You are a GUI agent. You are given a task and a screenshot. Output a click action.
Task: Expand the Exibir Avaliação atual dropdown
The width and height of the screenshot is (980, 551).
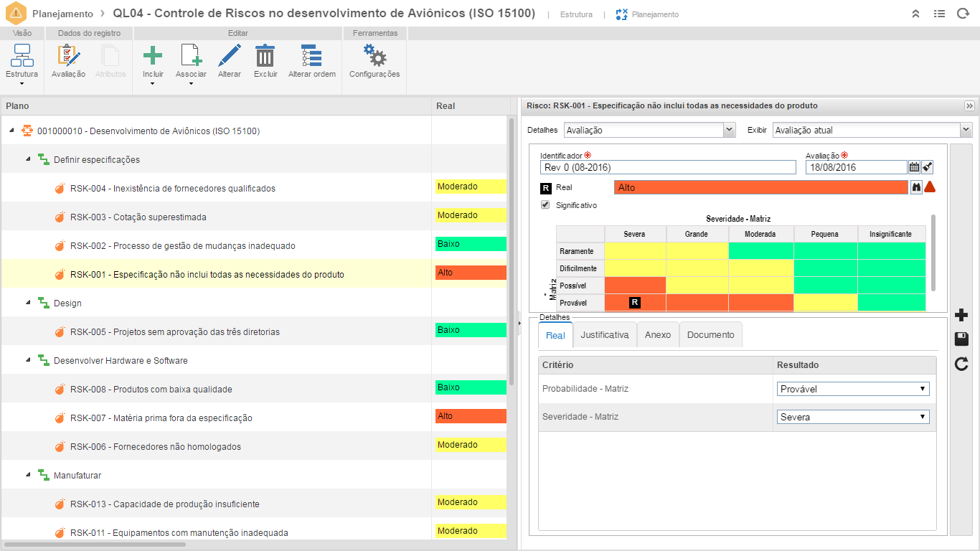[872, 130]
